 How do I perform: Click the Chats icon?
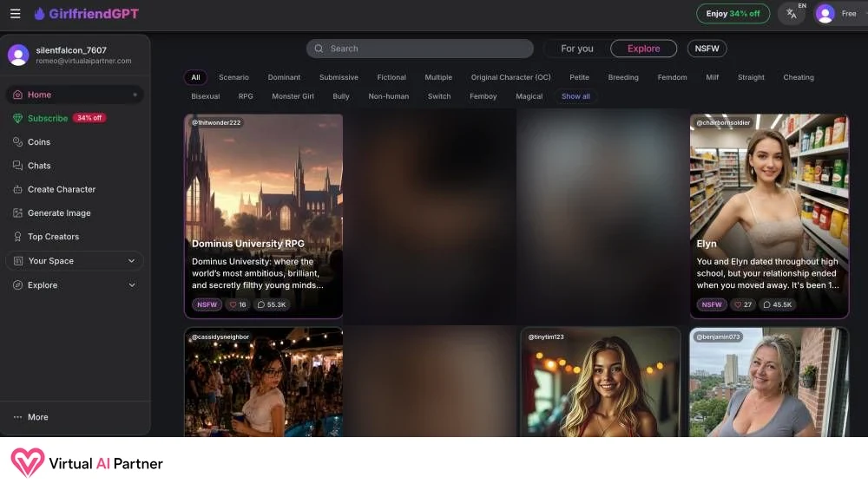click(x=17, y=166)
